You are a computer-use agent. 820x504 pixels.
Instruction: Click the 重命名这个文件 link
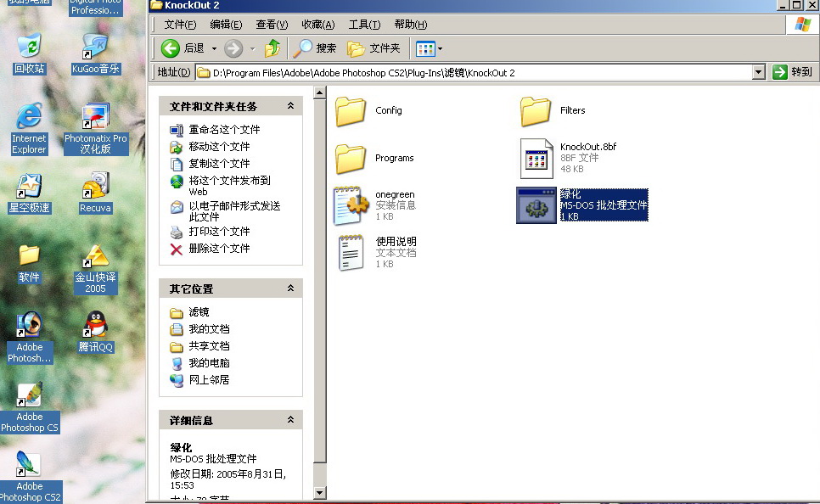(224, 130)
